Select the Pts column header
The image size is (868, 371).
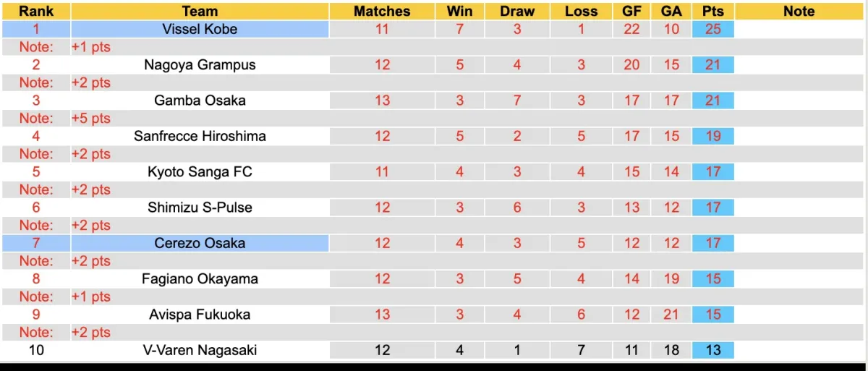[x=712, y=11]
